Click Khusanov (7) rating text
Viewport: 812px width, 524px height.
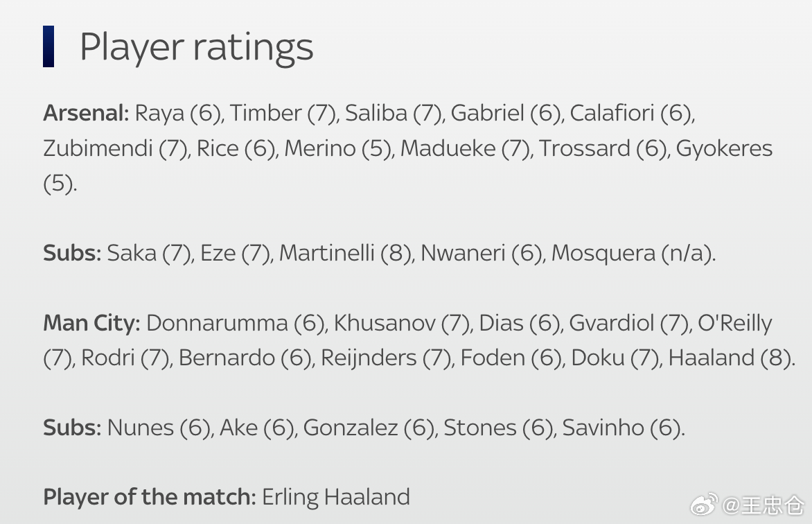point(401,324)
